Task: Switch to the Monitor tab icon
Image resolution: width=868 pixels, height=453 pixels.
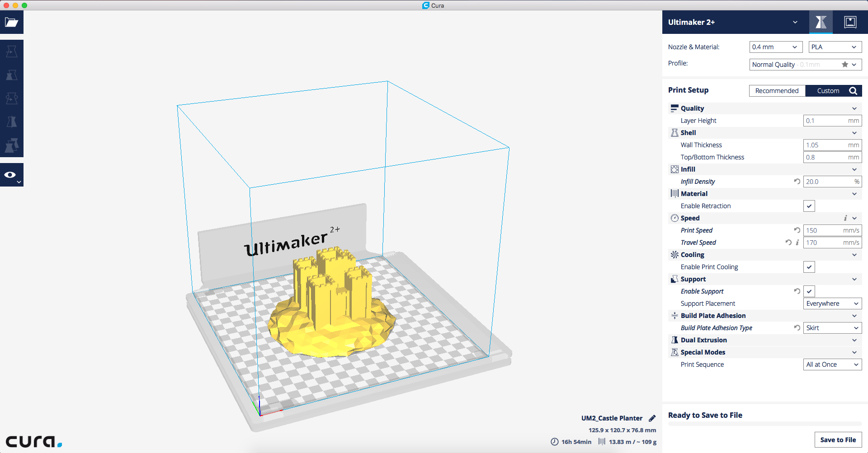Action: pyautogui.click(x=850, y=22)
